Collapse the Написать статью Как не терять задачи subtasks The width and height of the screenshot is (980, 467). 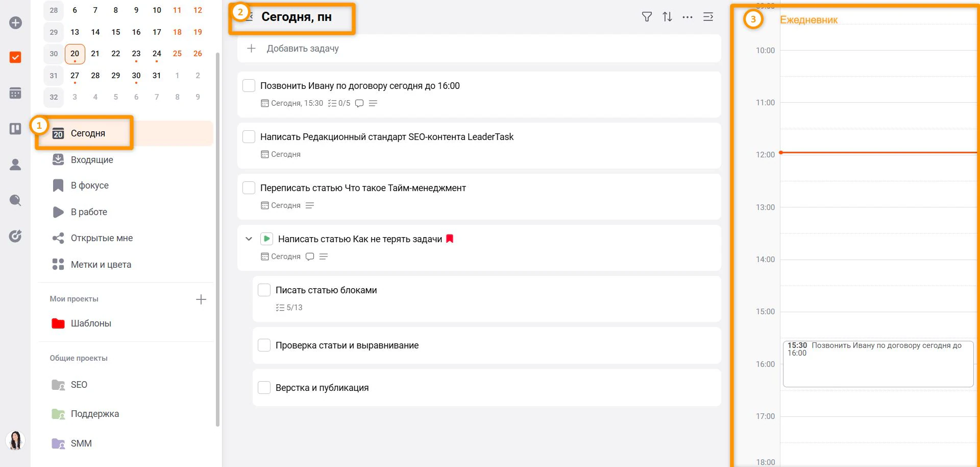249,239
